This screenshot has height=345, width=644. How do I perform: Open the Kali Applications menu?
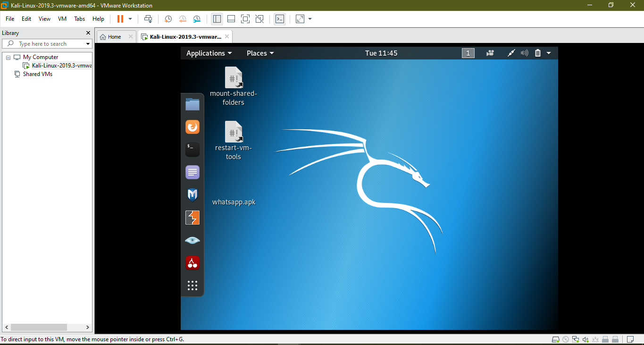[209, 53]
